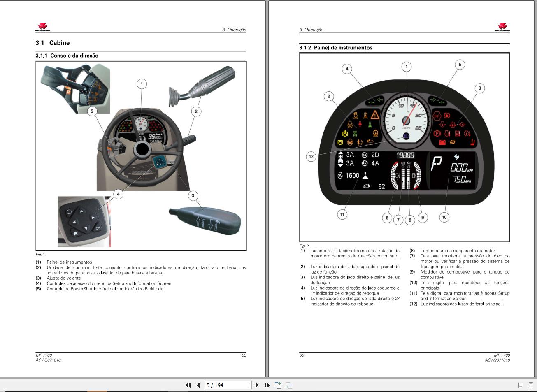Click the fuel gauge bar in the panel
The image size is (537, 392).
[x=416, y=176]
